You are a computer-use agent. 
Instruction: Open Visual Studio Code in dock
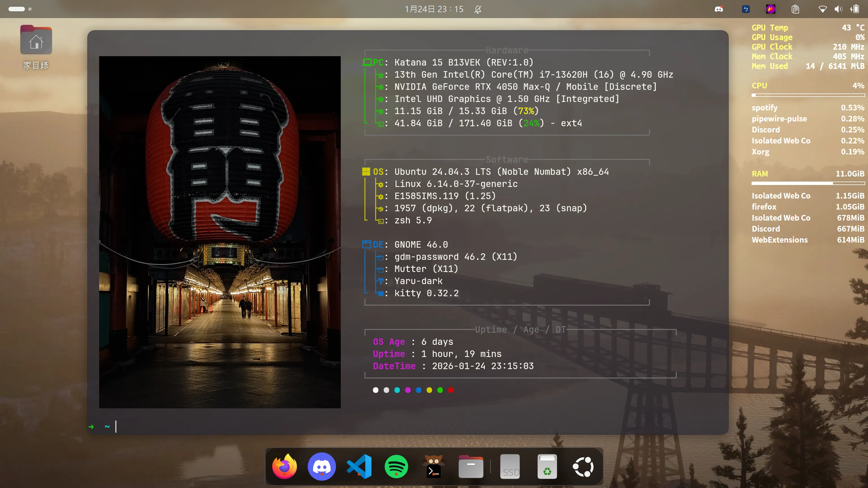click(x=359, y=467)
